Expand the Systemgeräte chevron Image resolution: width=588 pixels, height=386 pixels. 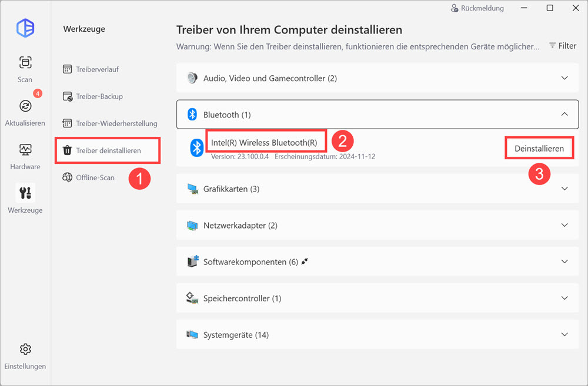564,334
